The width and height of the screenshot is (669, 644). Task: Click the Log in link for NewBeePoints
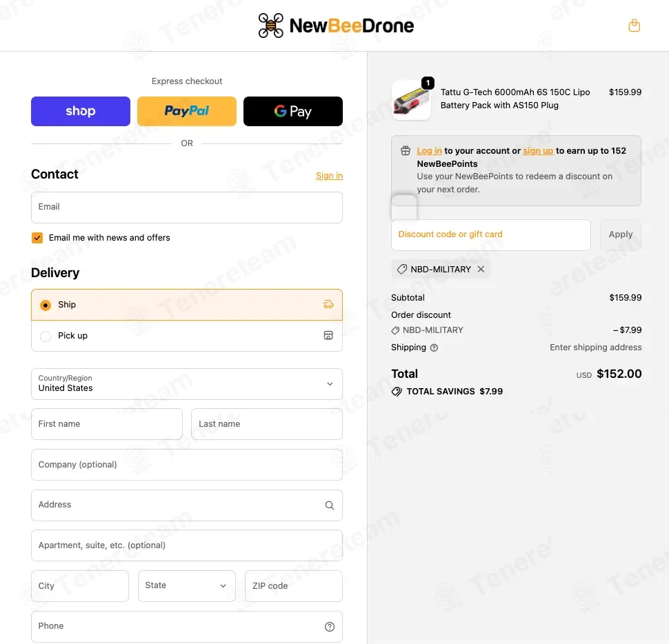429,151
